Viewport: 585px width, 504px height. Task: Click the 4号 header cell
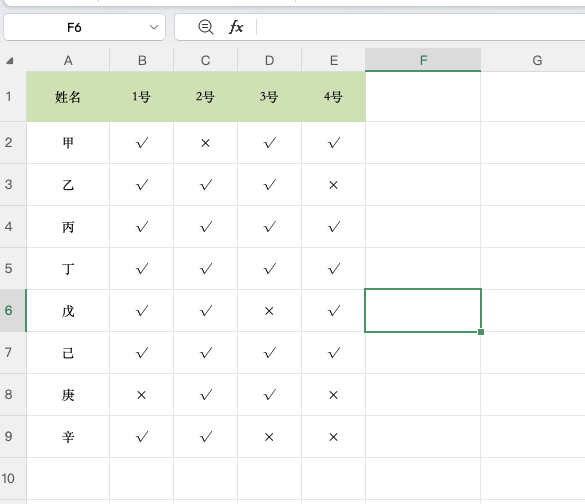pos(334,97)
